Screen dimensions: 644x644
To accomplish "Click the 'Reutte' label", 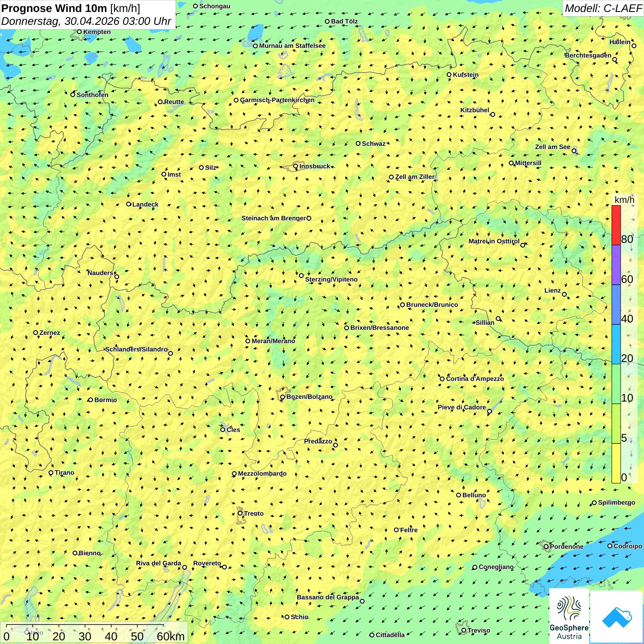I will click(x=174, y=102).
